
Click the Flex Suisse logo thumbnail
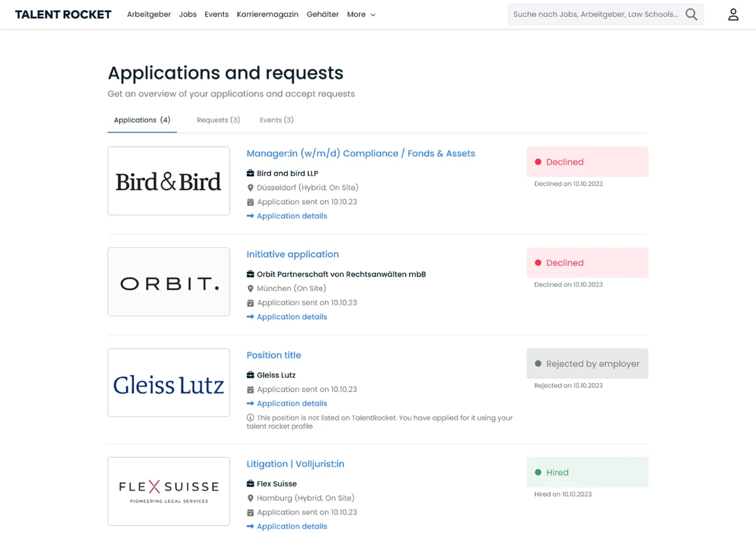(x=169, y=491)
